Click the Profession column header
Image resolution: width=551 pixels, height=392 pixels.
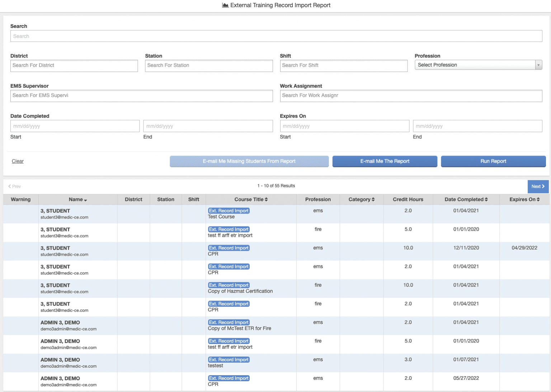pos(318,200)
